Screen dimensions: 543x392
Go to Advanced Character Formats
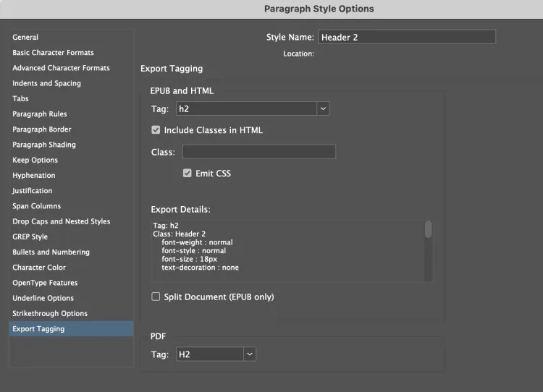tap(61, 68)
